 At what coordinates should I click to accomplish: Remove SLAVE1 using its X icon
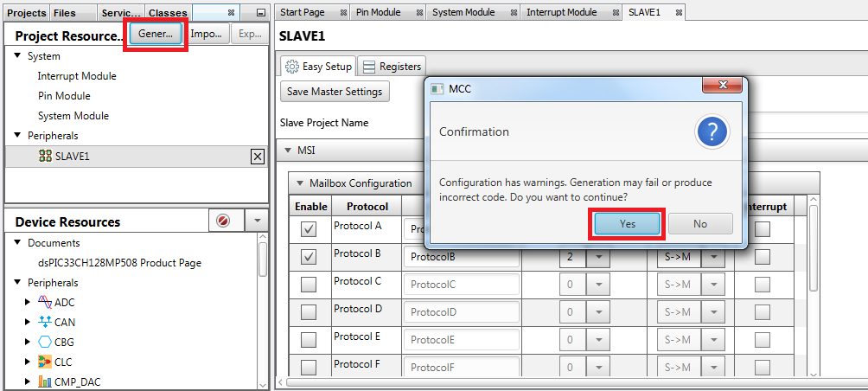[x=257, y=157]
